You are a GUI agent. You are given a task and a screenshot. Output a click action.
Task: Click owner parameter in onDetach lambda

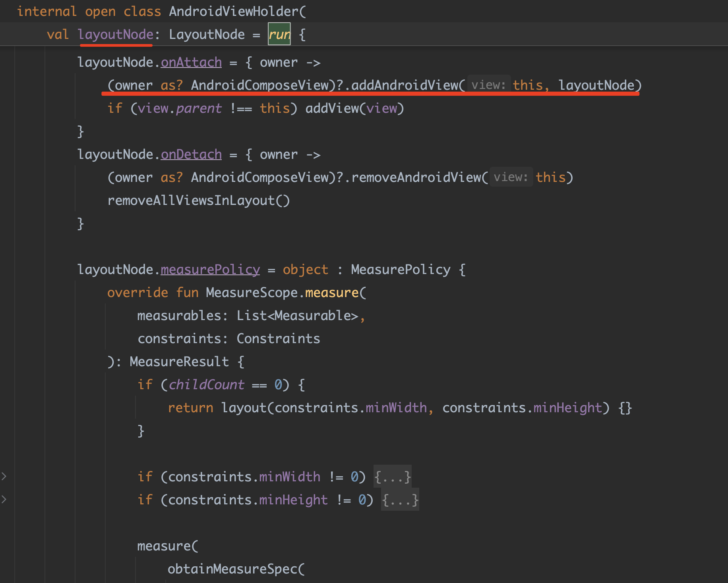coord(279,154)
